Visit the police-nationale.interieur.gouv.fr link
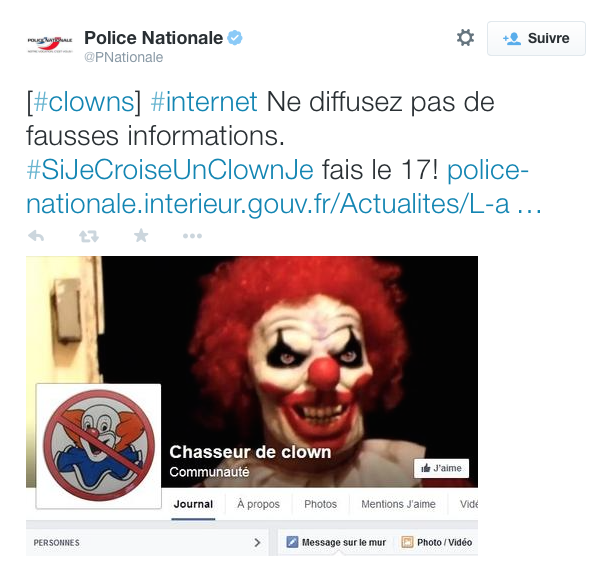Image resolution: width=609 pixels, height=563 pixels. point(284,187)
